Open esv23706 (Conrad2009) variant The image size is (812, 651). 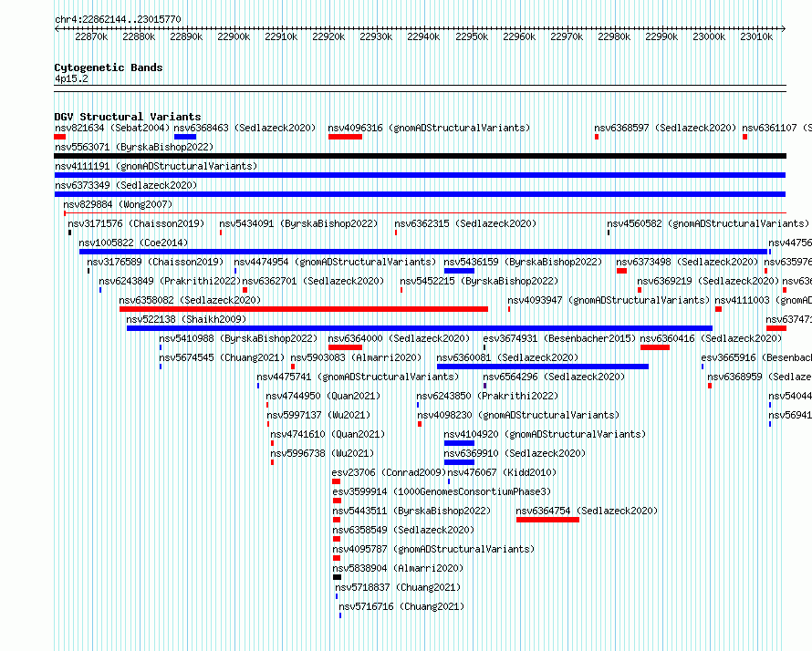coord(389,472)
